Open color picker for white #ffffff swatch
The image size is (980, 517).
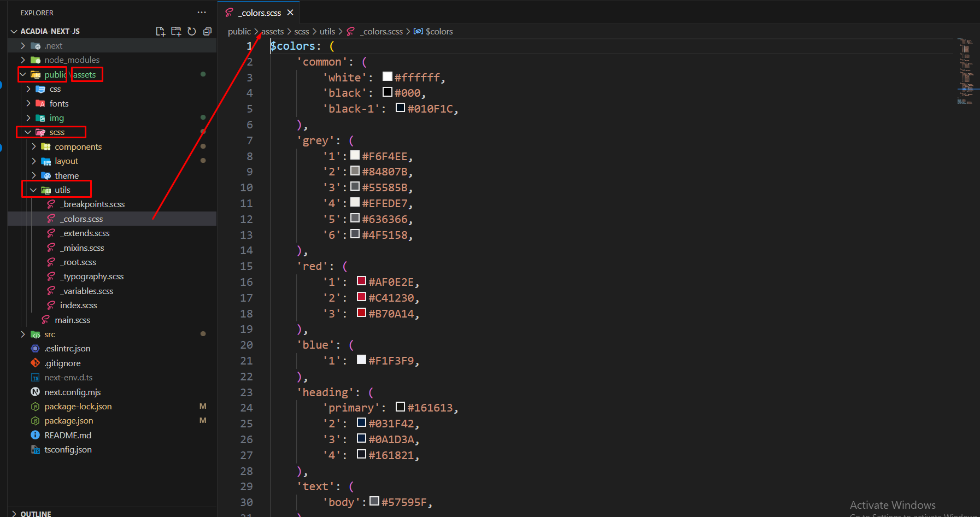388,77
